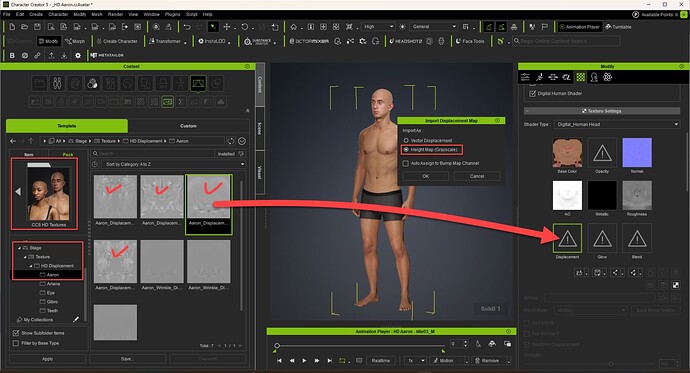Screen dimensions: 690x373
Task: Open the General lighting dropdown
Action: pos(433,27)
